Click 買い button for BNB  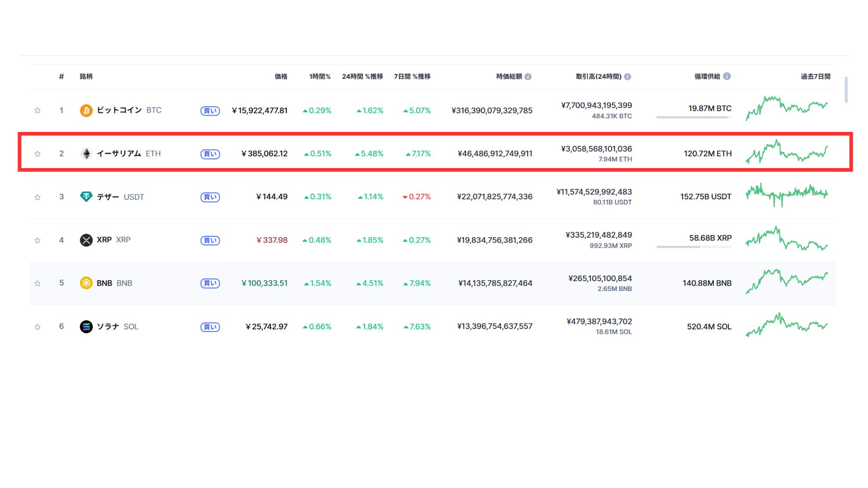pos(210,283)
